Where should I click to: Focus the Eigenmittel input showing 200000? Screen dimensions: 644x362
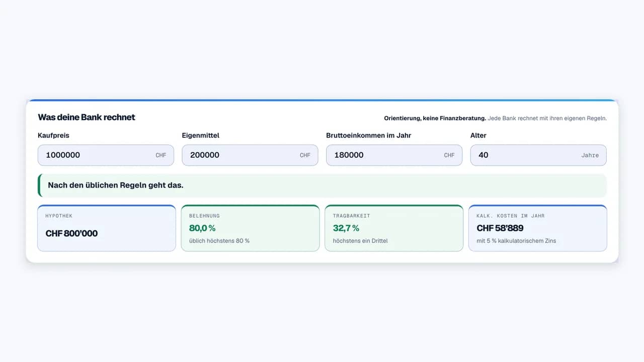click(x=250, y=155)
